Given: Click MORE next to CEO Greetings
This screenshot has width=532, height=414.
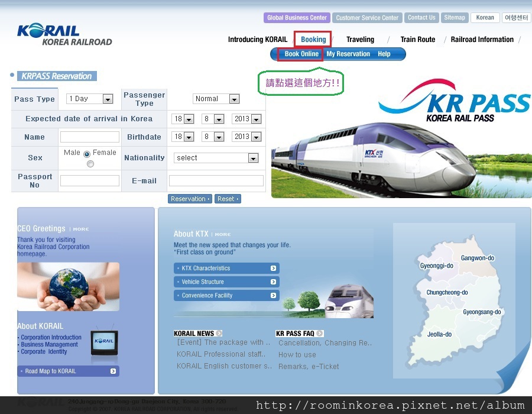Looking at the screenshot, I should [81, 229].
